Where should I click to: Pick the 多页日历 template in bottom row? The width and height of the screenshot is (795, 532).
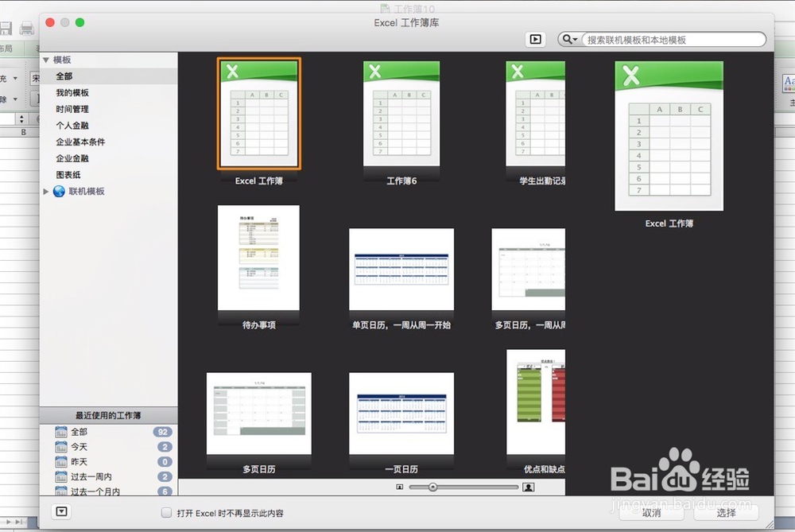tap(258, 414)
